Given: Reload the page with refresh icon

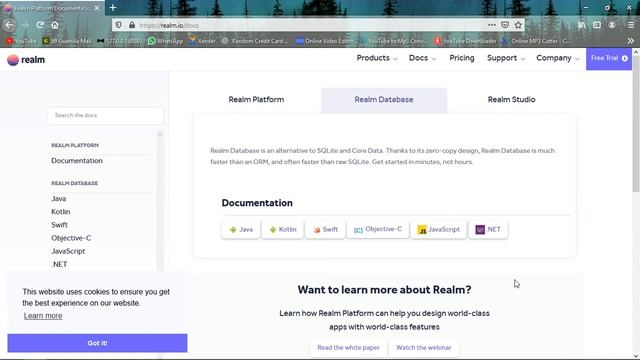Looking at the screenshot, I should pos(40,25).
